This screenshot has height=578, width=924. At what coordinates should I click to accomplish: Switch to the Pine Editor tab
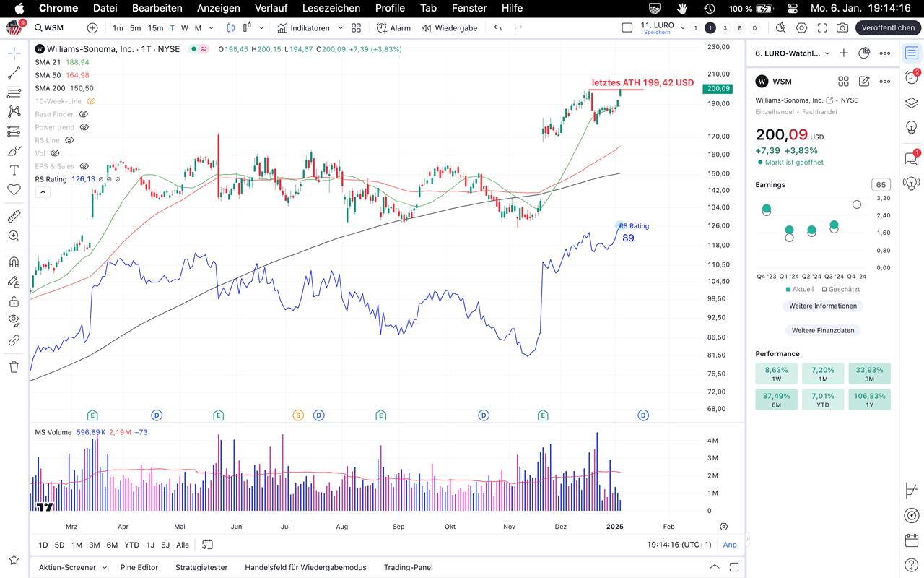(139, 567)
